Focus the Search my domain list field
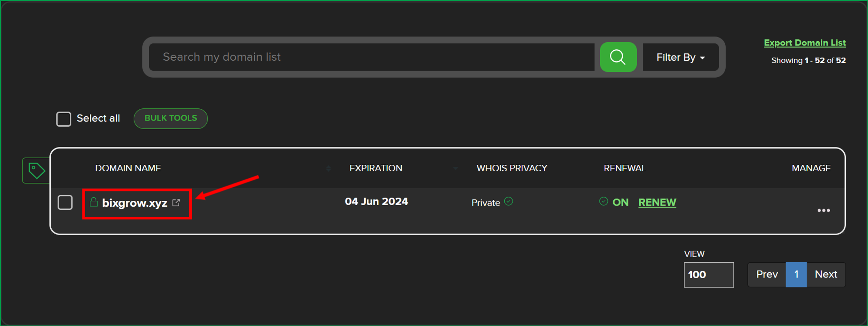Screen dimensions: 868x326 [372, 57]
